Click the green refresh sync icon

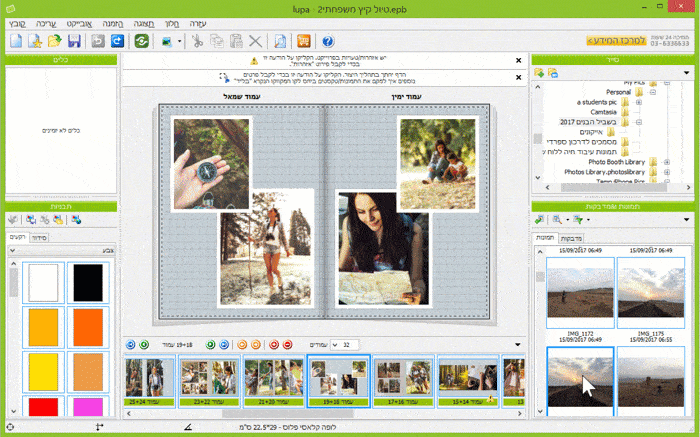click(x=142, y=41)
